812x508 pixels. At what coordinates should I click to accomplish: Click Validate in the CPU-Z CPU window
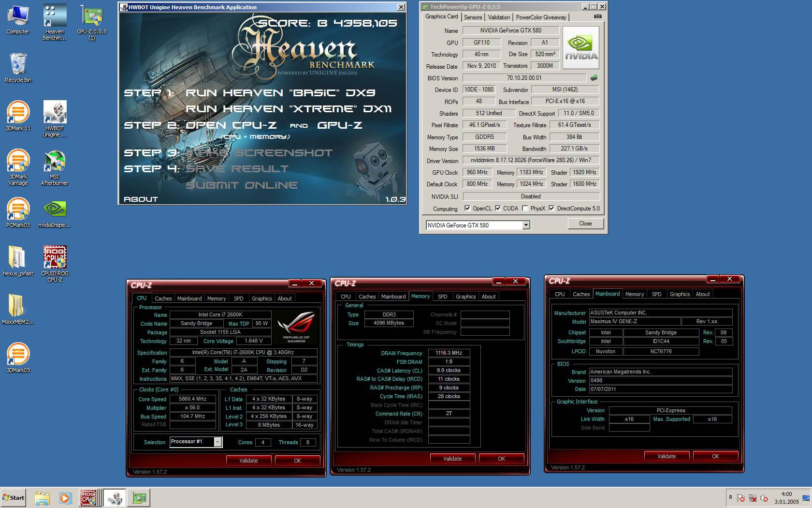248,461
